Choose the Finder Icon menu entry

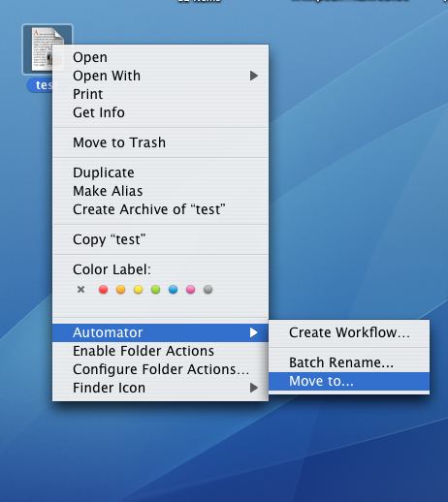tap(160, 388)
